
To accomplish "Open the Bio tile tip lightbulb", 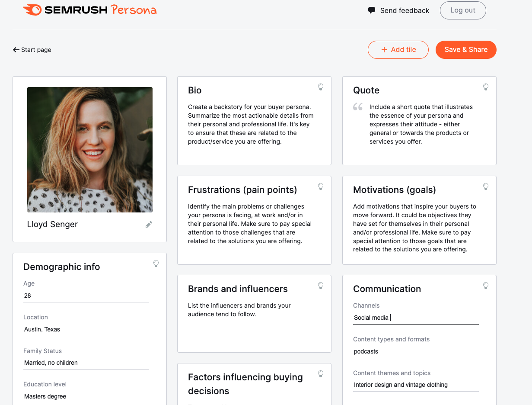I will click(321, 87).
